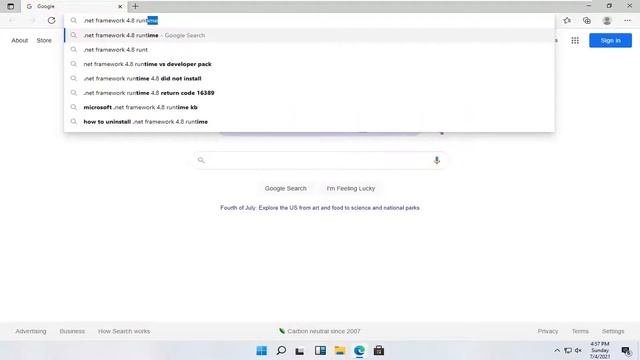Open the Business footer link
This screenshot has height=360, width=640.
(72, 331)
